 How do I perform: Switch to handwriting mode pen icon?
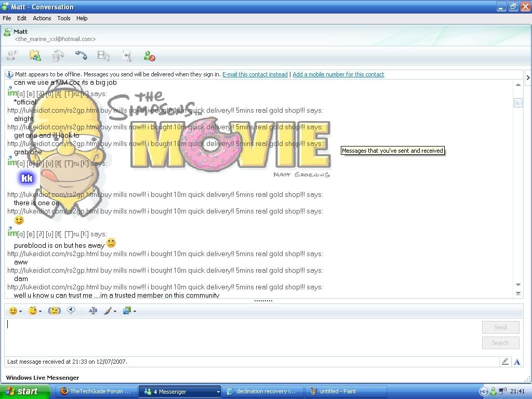(504, 362)
